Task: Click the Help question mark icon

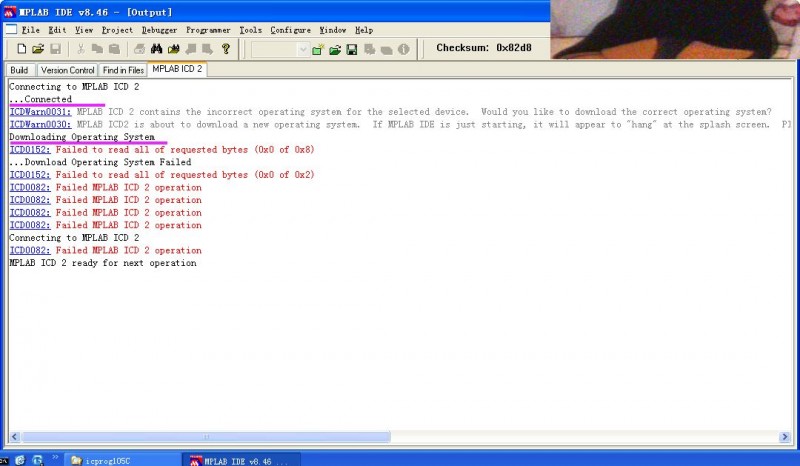Action: tap(226, 49)
